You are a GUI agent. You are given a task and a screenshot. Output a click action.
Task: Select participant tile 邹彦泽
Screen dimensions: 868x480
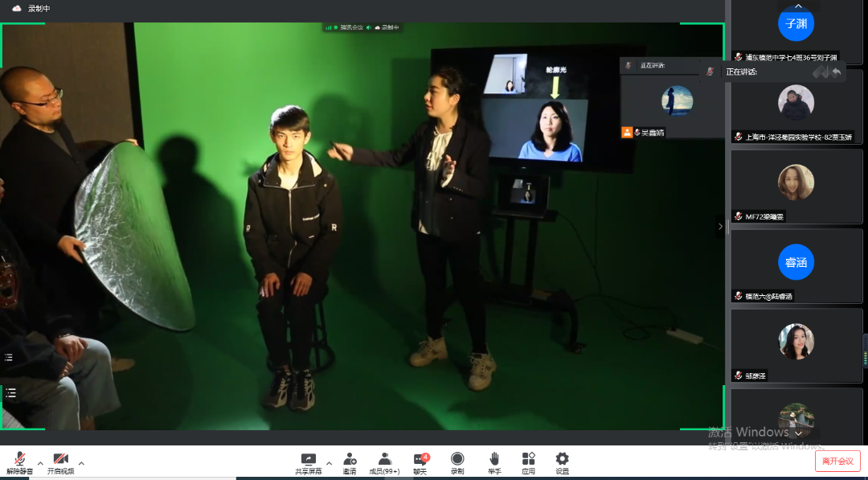[796, 346]
